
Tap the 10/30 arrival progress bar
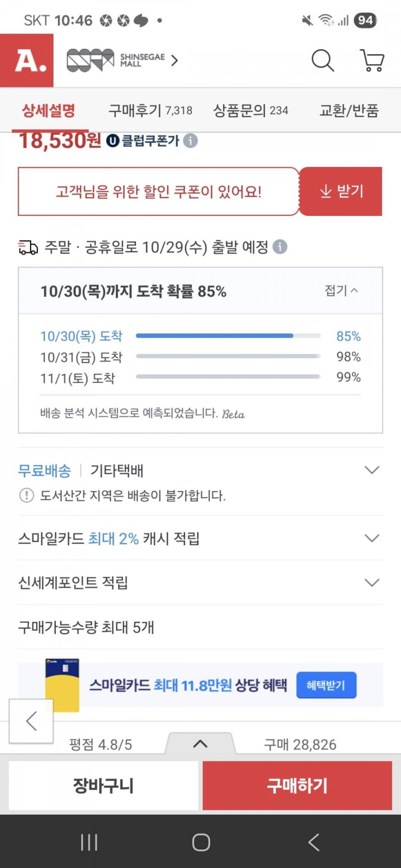228,336
